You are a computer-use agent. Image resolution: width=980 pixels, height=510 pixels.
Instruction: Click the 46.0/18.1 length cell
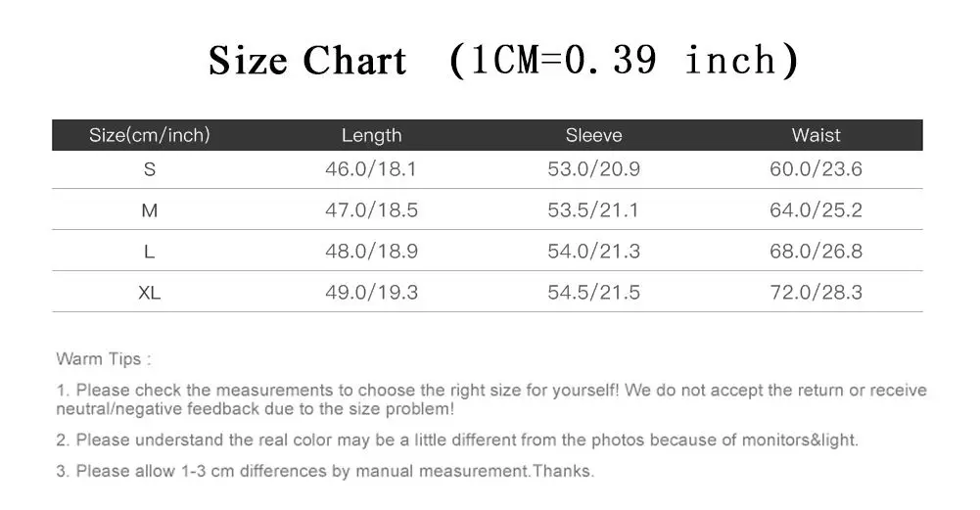(371, 168)
